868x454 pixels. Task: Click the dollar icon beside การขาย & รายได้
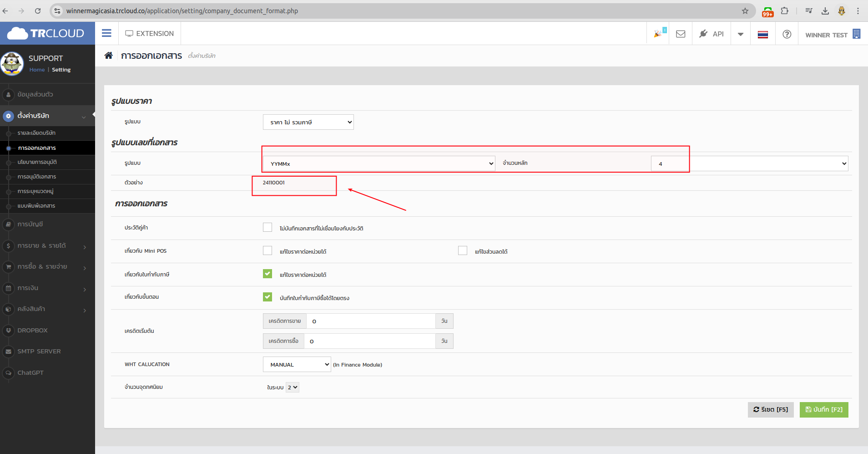pos(8,246)
